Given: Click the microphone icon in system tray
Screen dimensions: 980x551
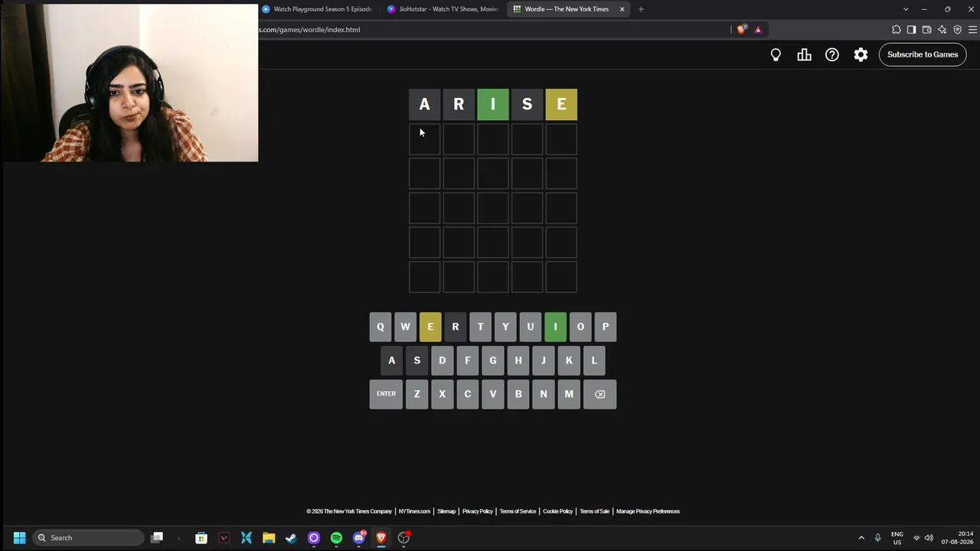Looking at the screenshot, I should tap(877, 538).
